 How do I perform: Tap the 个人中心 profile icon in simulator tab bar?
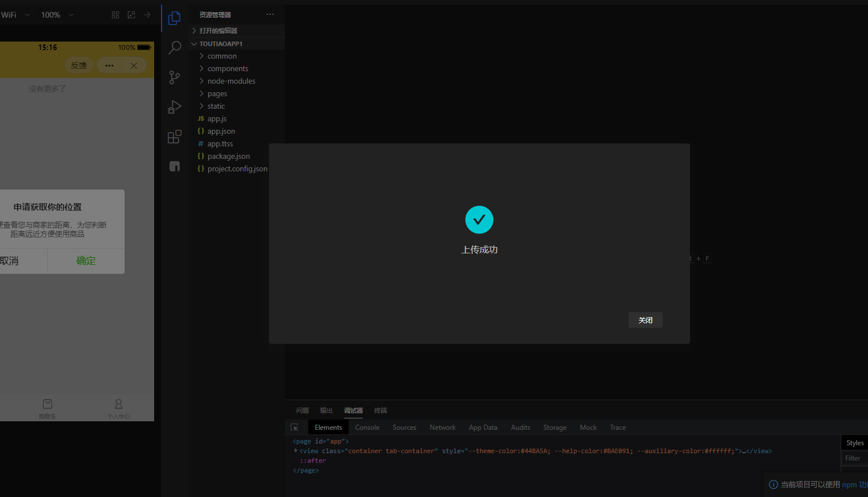[x=118, y=404]
